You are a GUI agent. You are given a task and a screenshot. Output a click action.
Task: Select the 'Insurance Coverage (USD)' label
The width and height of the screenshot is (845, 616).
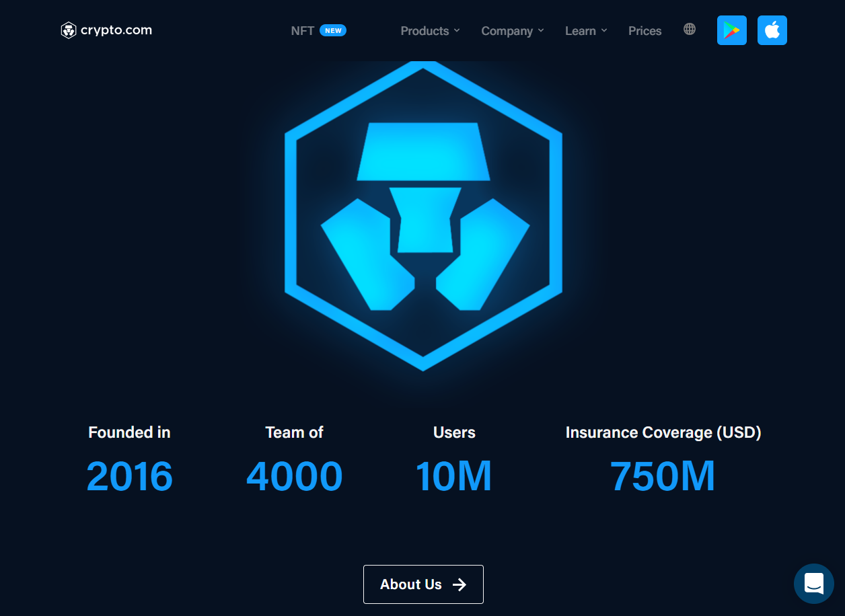663,432
